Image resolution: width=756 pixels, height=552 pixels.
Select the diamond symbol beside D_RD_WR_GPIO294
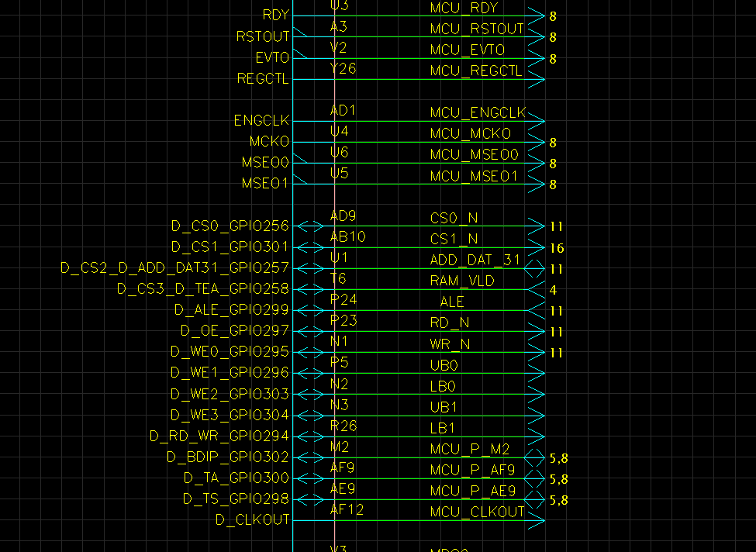pyautogui.click(x=309, y=436)
